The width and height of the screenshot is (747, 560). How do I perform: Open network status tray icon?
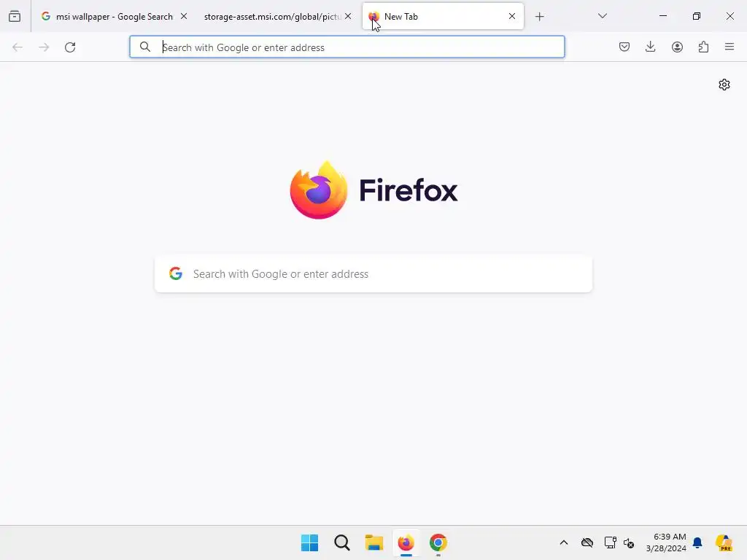click(611, 542)
